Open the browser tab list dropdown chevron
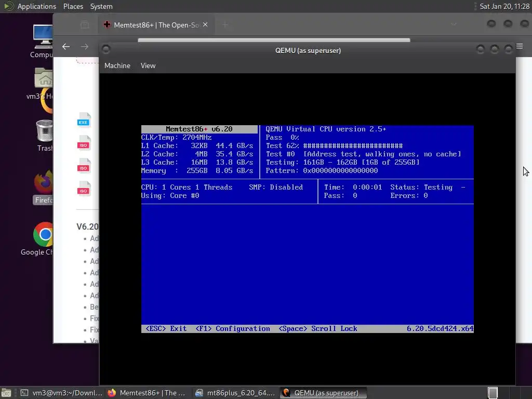Viewport: 532px width, 399px height. (x=454, y=24)
